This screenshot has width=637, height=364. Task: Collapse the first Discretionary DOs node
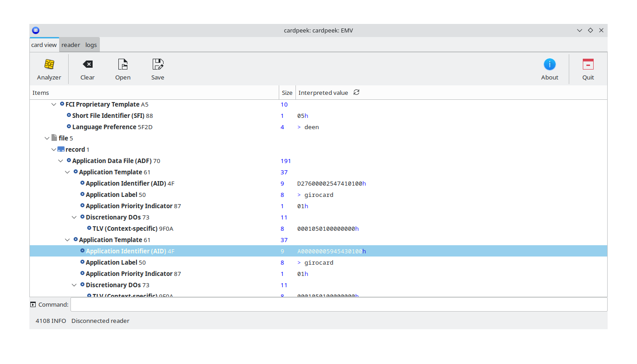pyautogui.click(x=74, y=217)
